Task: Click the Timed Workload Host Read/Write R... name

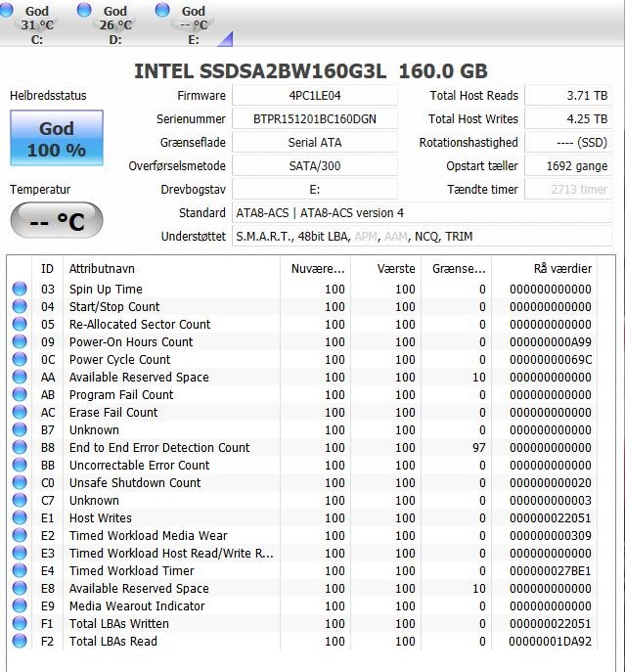Action: (171, 554)
